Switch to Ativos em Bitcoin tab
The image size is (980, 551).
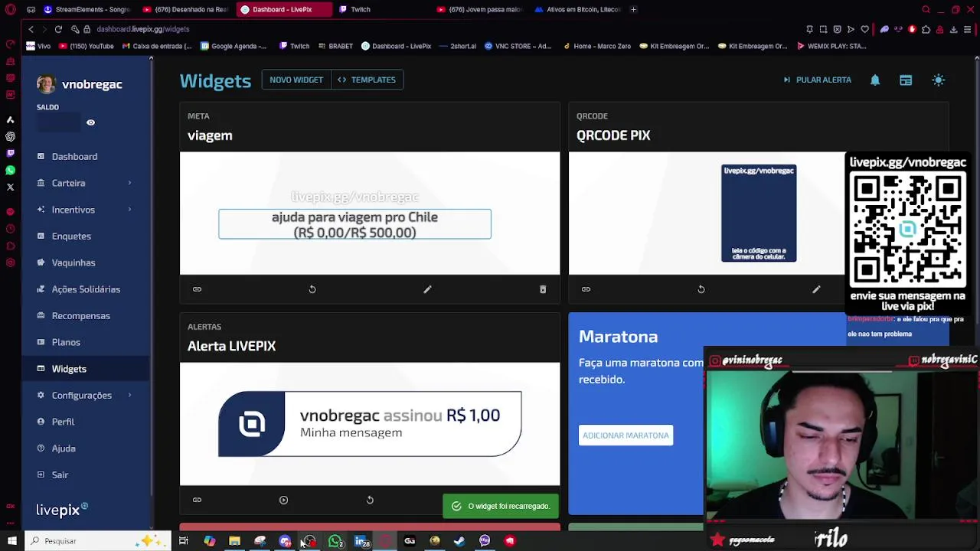578,9
